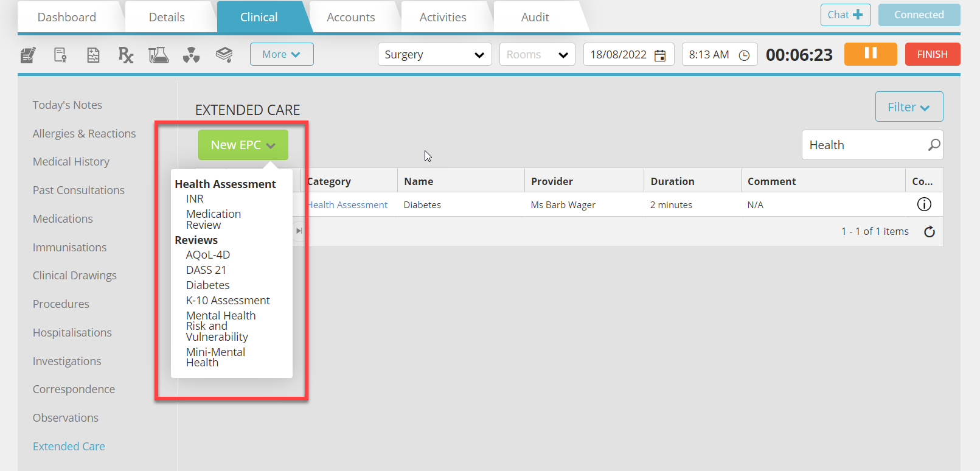980x471 pixels.
Task: Click the ECG report document icon
Action: 93,55
